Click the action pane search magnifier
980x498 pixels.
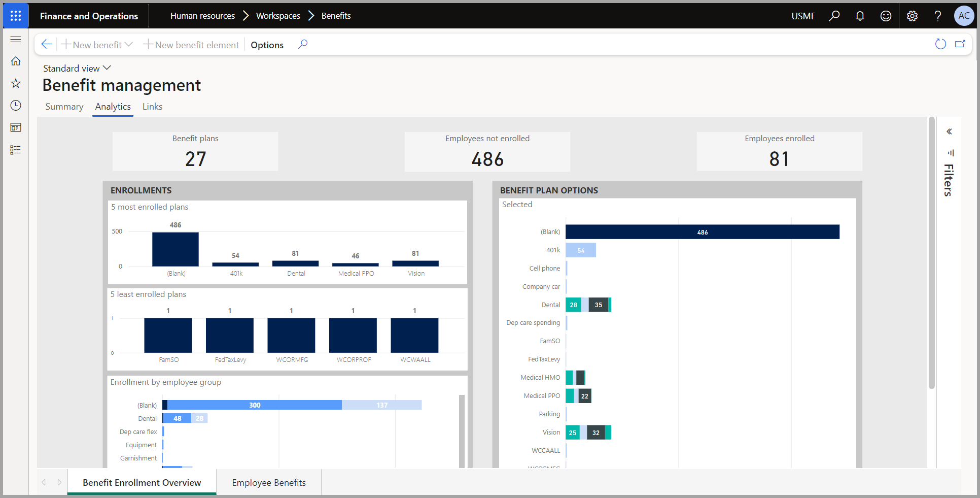coord(303,44)
